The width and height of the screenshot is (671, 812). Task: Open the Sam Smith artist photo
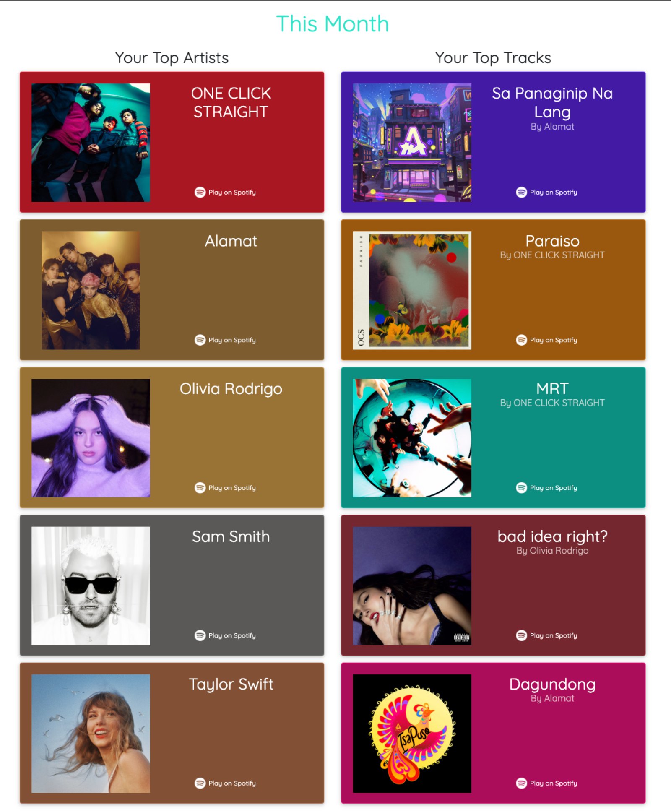[91, 586]
